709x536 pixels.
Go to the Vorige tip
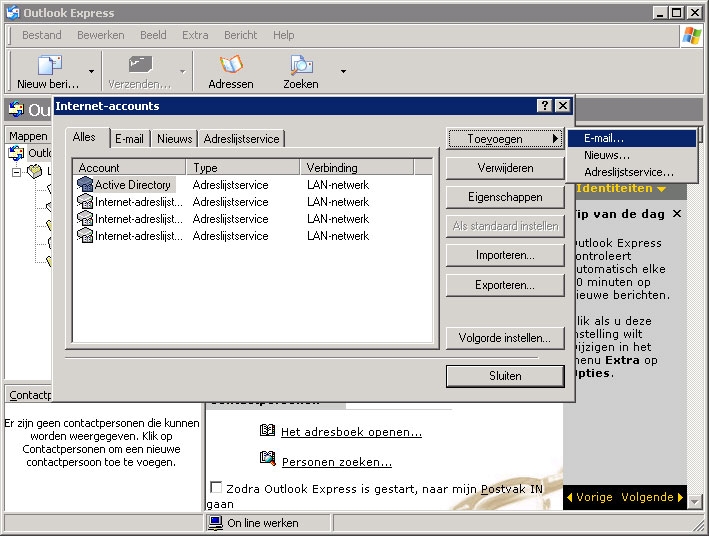[x=589, y=497]
